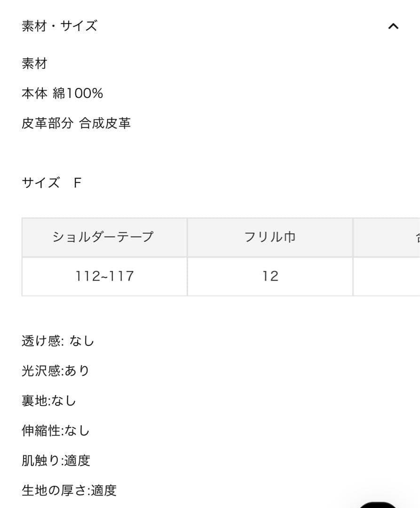Viewport: 420px width, 508px height.
Task: Select the F size value
Action: 78,183
